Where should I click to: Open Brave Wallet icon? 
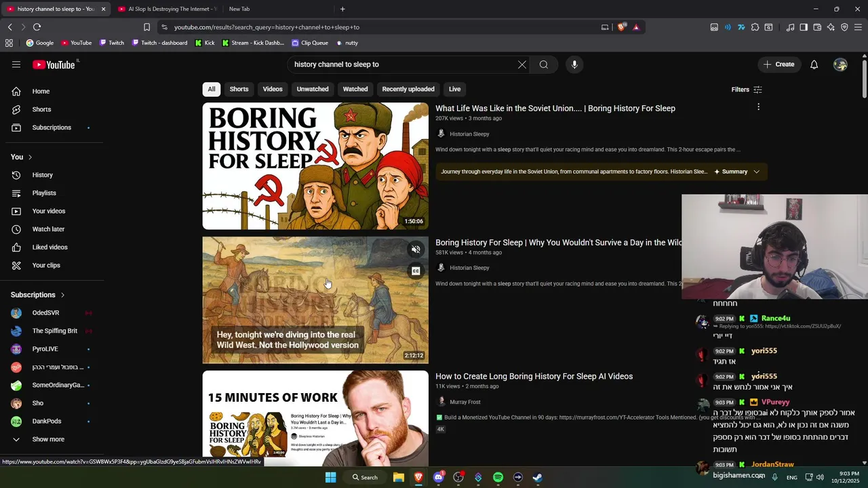coord(817,27)
